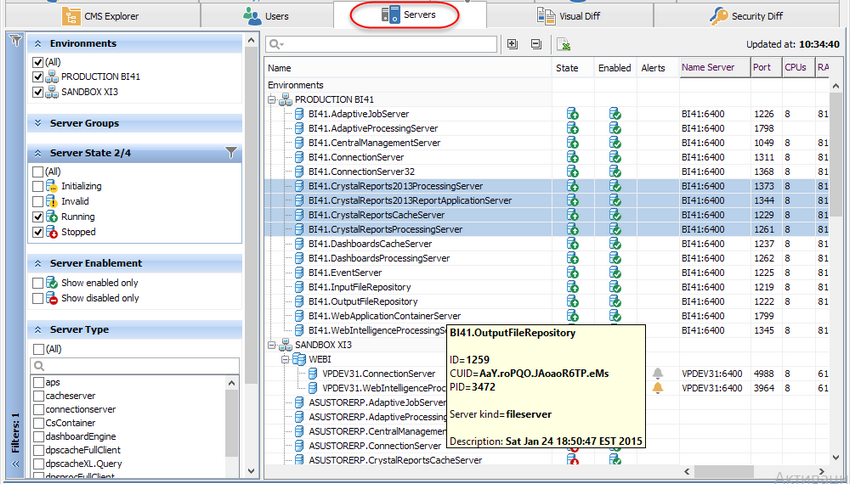Sort by the State column header
The image size is (850, 484).
click(573, 68)
